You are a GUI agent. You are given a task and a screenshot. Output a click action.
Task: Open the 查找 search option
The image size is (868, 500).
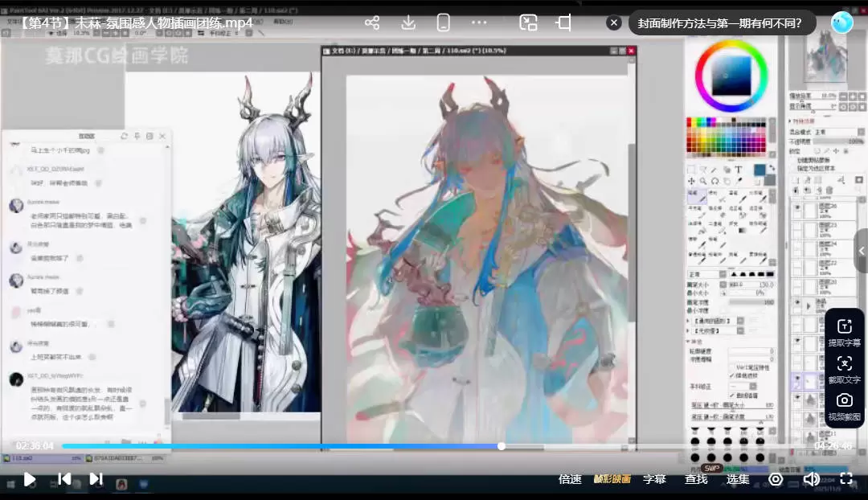tap(696, 479)
